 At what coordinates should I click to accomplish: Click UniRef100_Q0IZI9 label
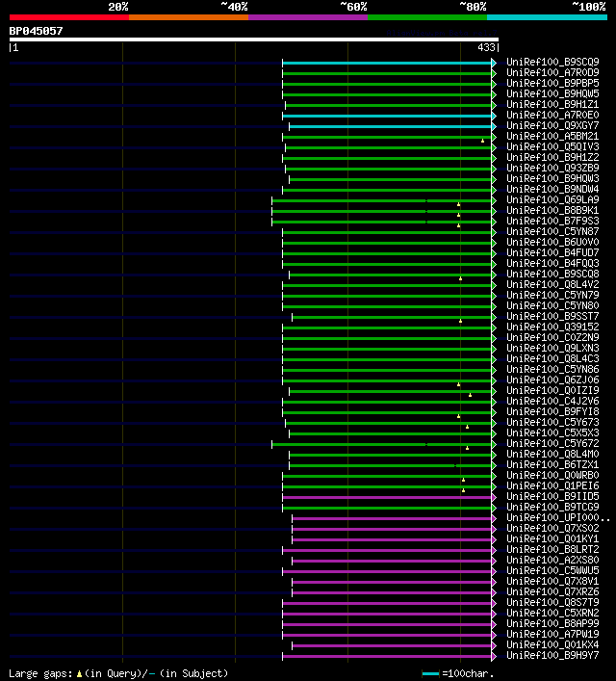pos(552,390)
